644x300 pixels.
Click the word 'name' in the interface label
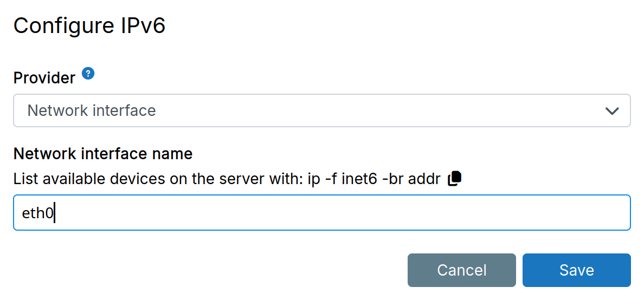173,154
